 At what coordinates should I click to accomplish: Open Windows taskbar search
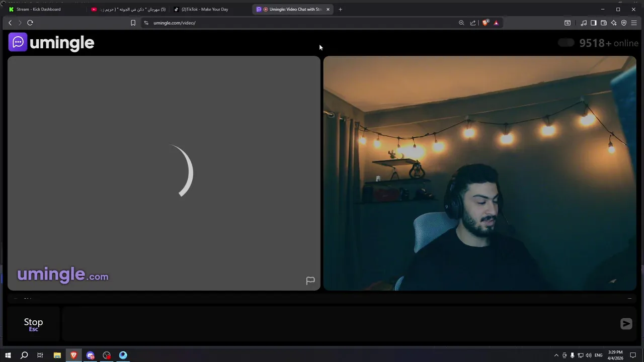pyautogui.click(x=24, y=355)
